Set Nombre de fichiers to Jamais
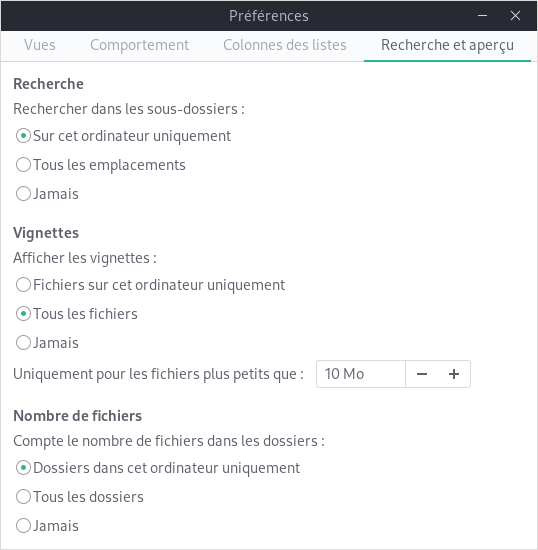Viewport: 538px width, 550px height. (x=47, y=526)
